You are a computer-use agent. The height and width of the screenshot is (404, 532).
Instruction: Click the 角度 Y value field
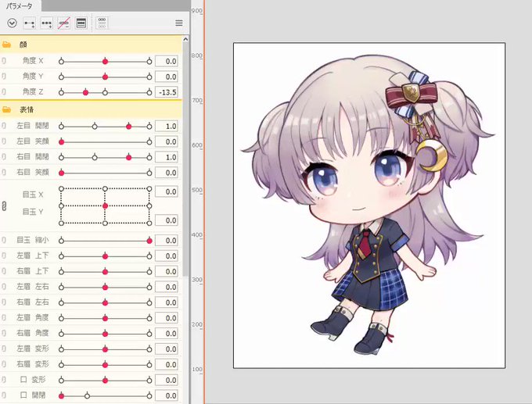(x=166, y=77)
